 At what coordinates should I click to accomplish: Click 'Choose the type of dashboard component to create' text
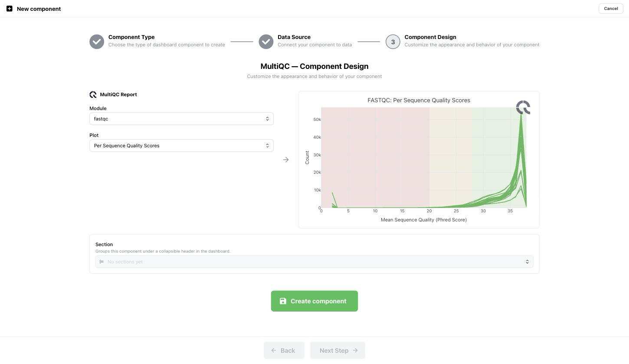tap(167, 45)
